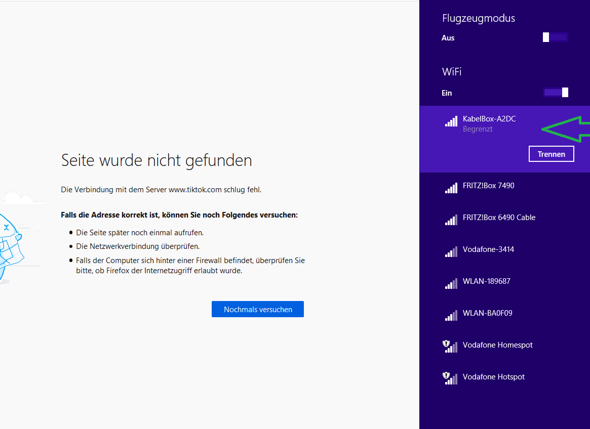Turn off the WiFi switch

pos(556,93)
